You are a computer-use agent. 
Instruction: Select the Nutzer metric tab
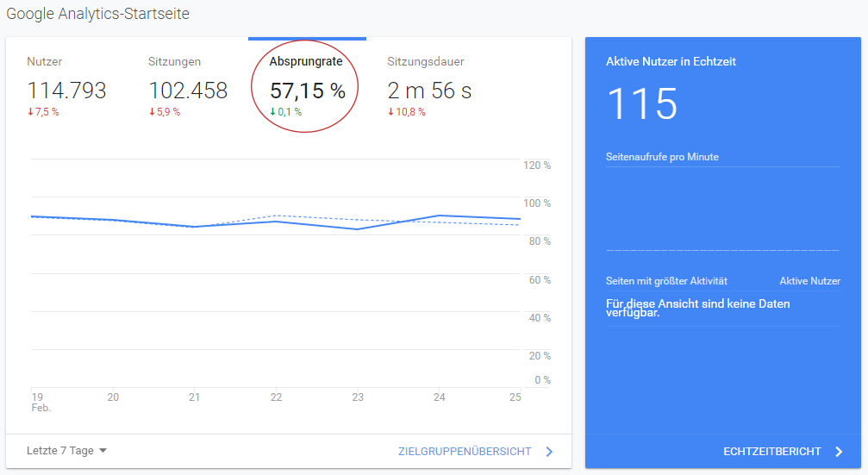click(x=66, y=87)
